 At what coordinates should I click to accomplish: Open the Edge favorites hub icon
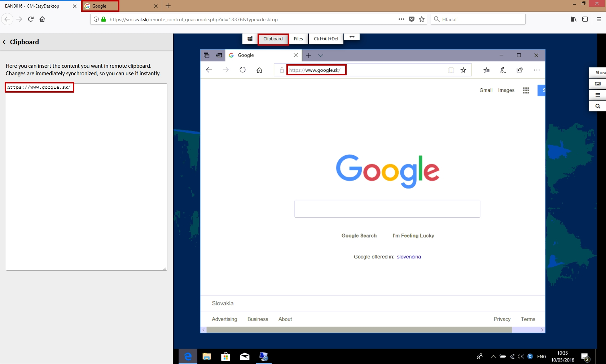point(487,70)
